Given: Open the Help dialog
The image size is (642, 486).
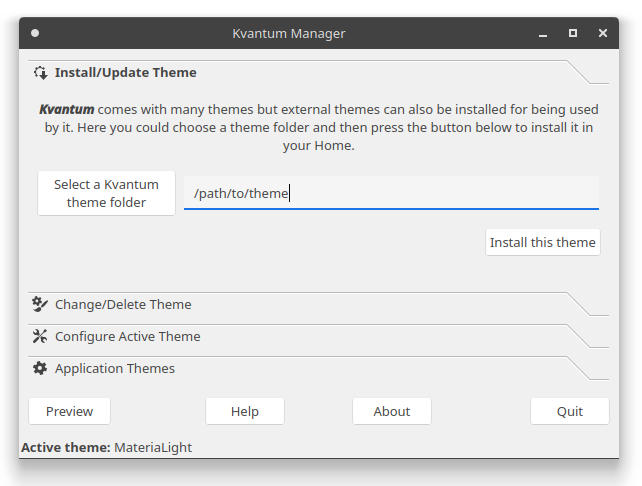Looking at the screenshot, I should 245,411.
